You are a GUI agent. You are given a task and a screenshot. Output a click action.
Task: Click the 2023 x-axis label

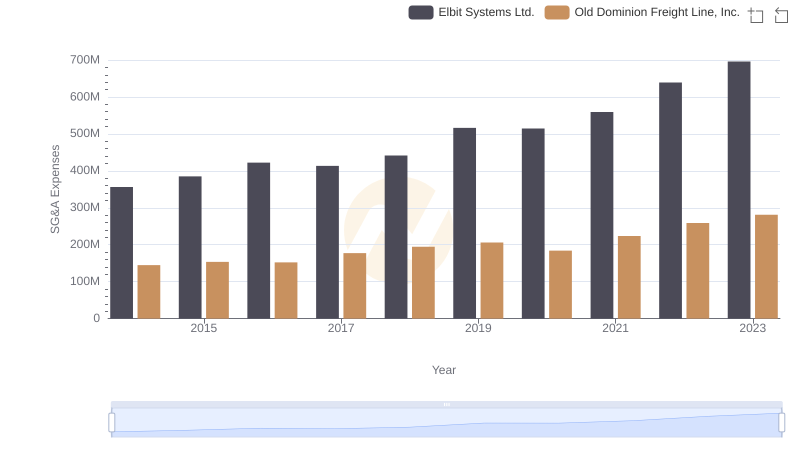(753, 328)
